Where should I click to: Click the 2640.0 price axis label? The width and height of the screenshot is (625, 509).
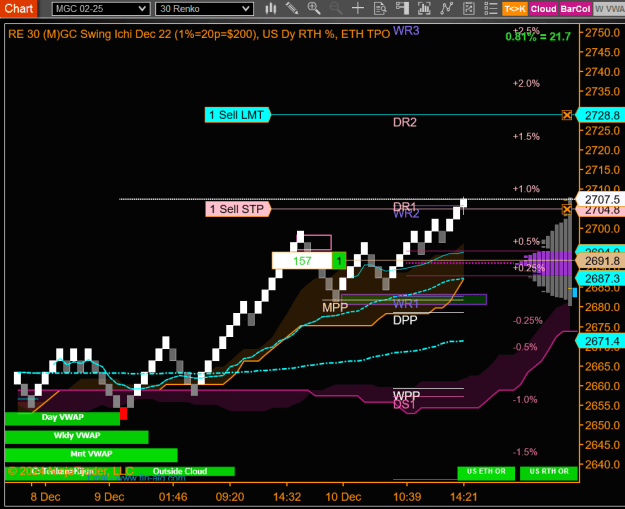(602, 464)
